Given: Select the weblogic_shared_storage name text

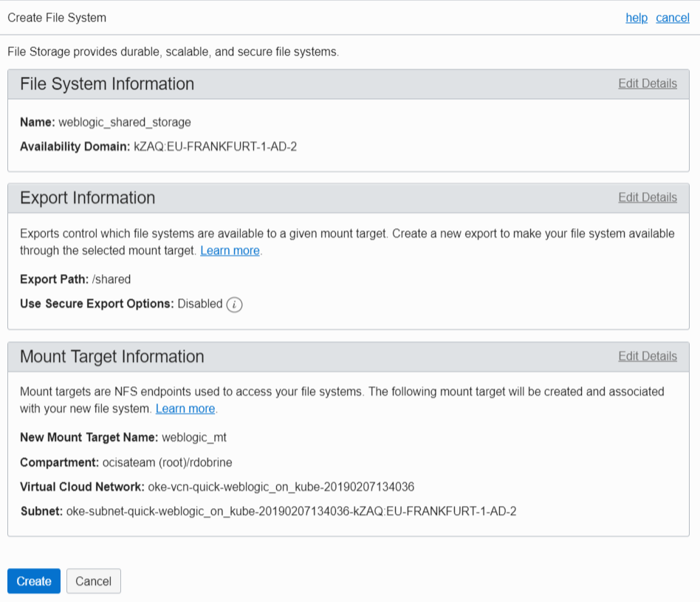Looking at the screenshot, I should 125,122.
